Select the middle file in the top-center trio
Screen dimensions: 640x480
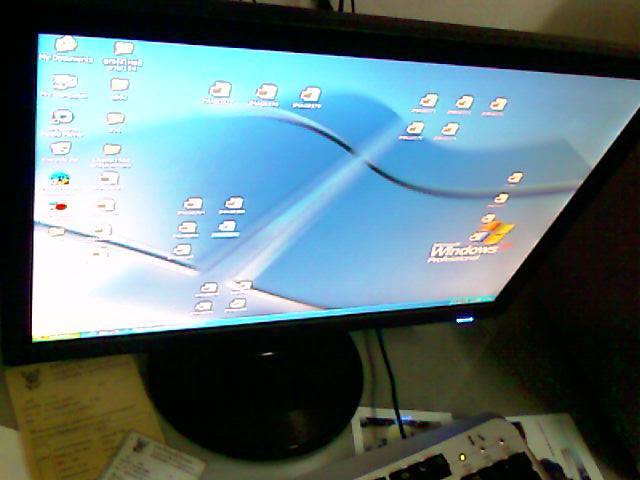266,94
